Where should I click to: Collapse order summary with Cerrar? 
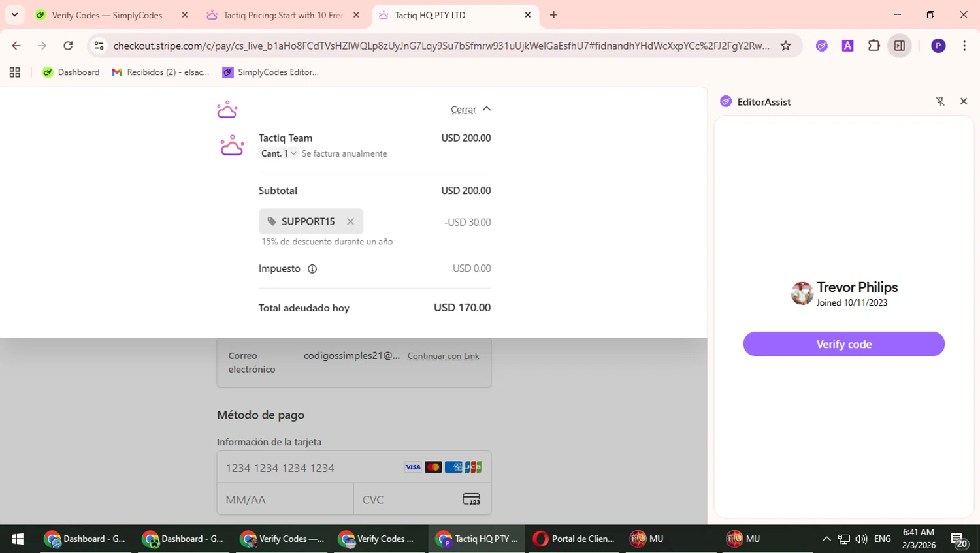[470, 109]
